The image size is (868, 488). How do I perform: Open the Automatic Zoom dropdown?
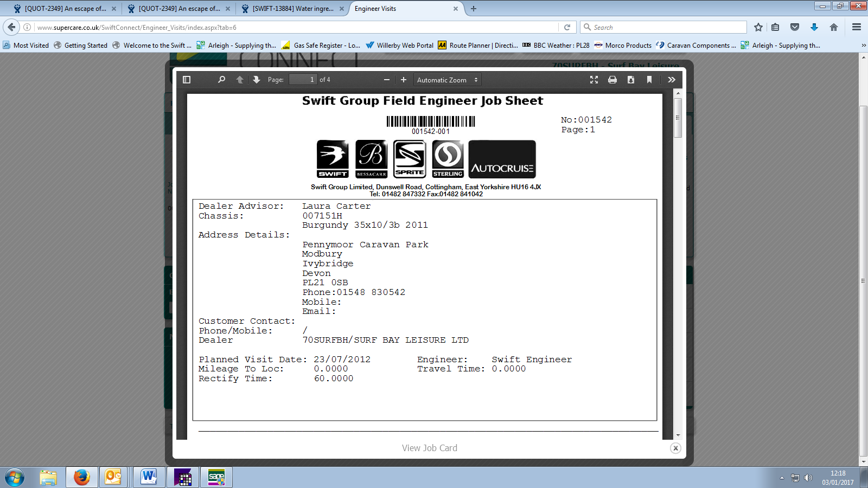448,80
